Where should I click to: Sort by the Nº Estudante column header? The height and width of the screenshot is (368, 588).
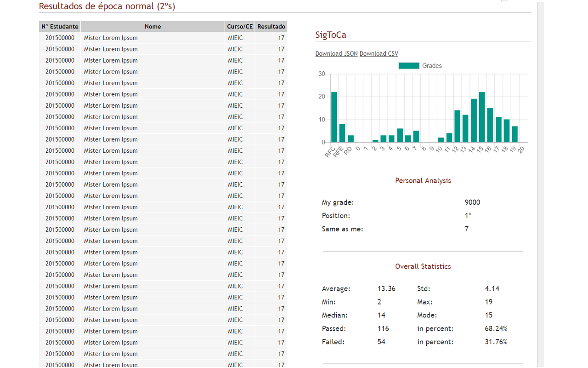(x=60, y=27)
